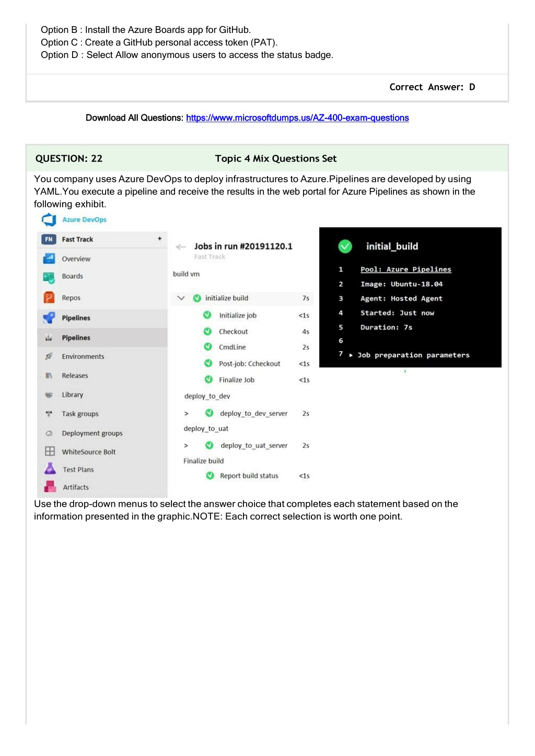The image size is (535, 756).
Task: Click the deploy_to_dev stage label
Action: pyautogui.click(x=207, y=397)
